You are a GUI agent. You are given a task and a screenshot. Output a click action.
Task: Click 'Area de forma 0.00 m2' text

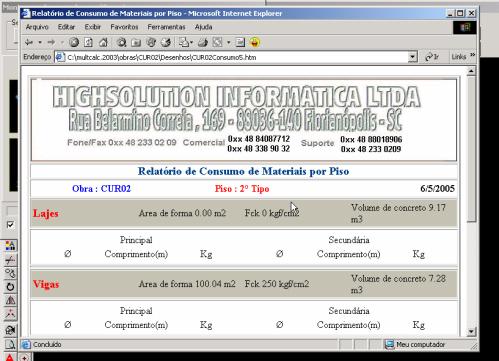click(182, 213)
